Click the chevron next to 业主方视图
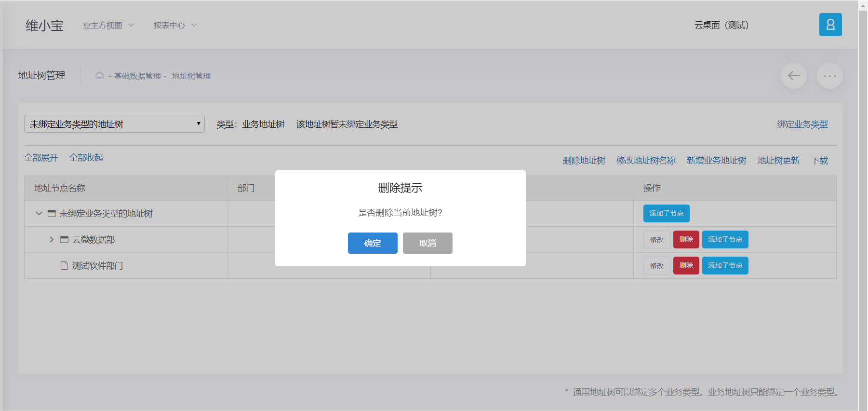 point(131,25)
